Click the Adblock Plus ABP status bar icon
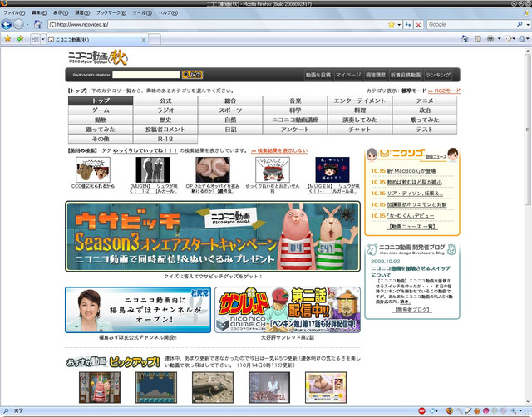Screen dimensions: 532x417 (421, 411)
